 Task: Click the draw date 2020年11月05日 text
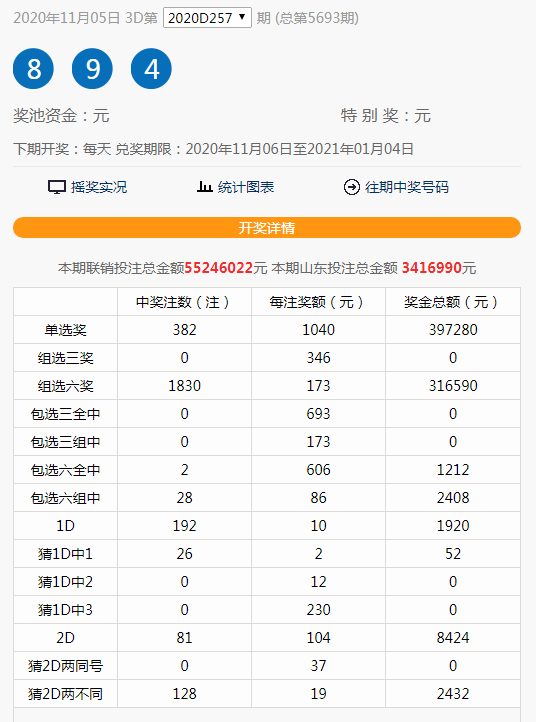[67, 18]
